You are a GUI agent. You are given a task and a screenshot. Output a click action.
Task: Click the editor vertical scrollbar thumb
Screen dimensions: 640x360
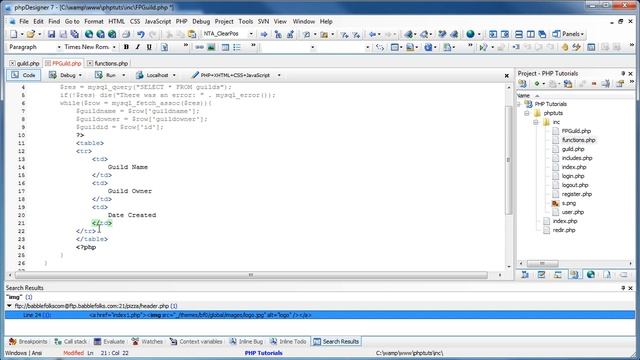509,160
